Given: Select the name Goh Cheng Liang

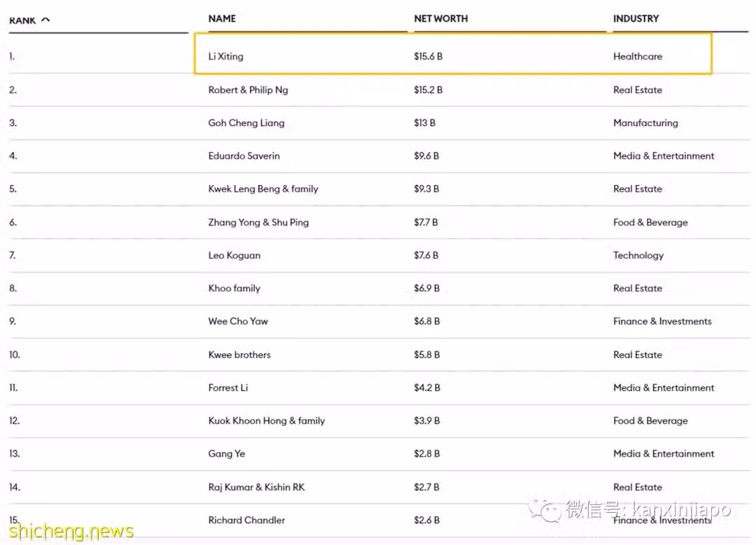Looking at the screenshot, I should [246, 123].
